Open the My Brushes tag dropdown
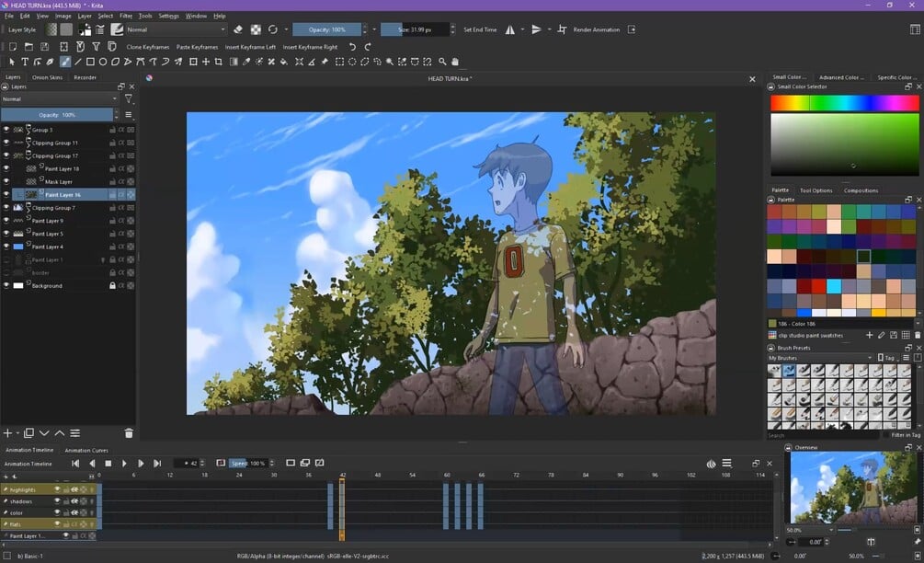The width and height of the screenshot is (924, 563). click(x=820, y=358)
